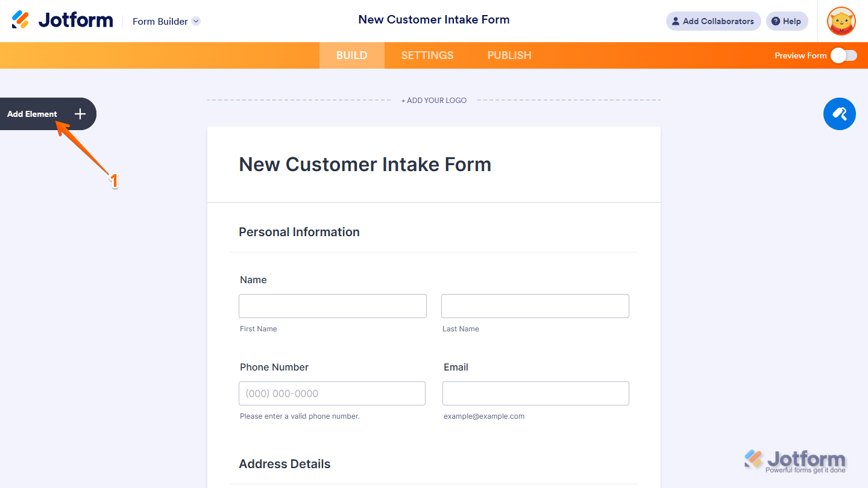Open the Add Element panel plus icon

[x=80, y=114]
